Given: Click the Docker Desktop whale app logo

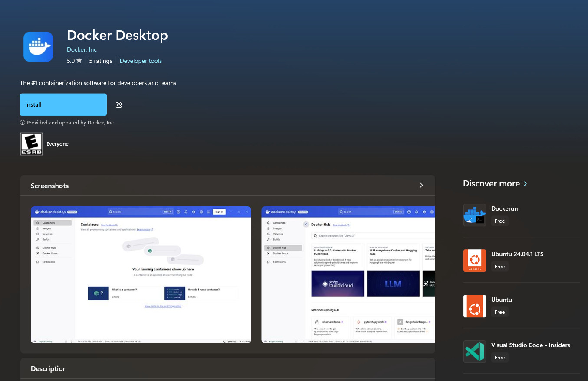Looking at the screenshot, I should coord(38,47).
